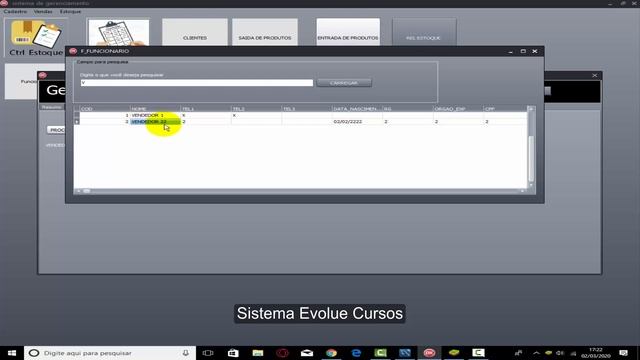Click the TEL3 column header
The width and height of the screenshot is (640, 360).
307,109
